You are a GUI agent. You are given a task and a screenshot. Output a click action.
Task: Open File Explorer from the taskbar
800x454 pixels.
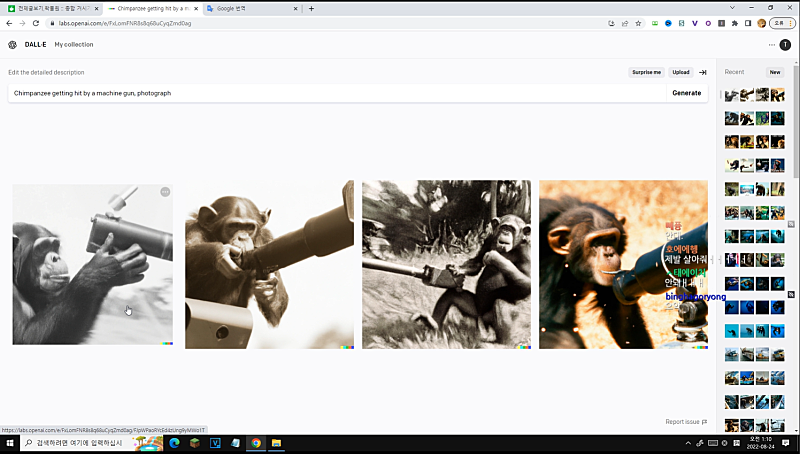point(276,443)
